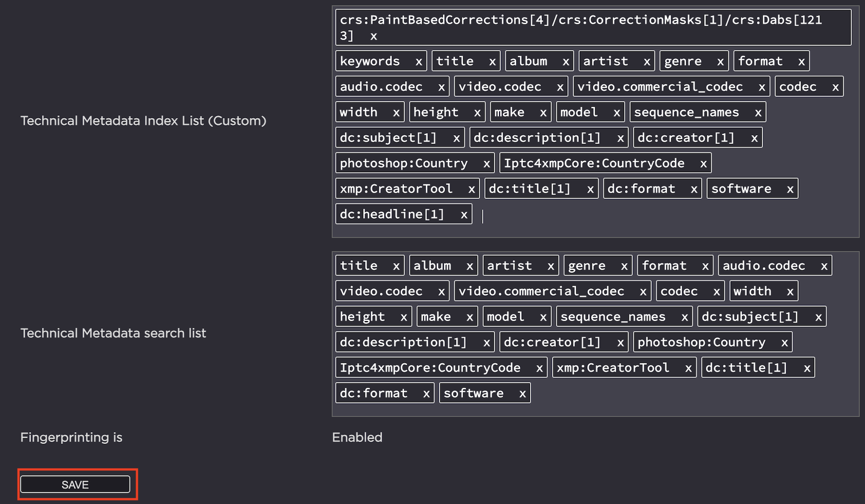Remove genre tag from index list
This screenshot has width=865, height=504.
(720, 62)
